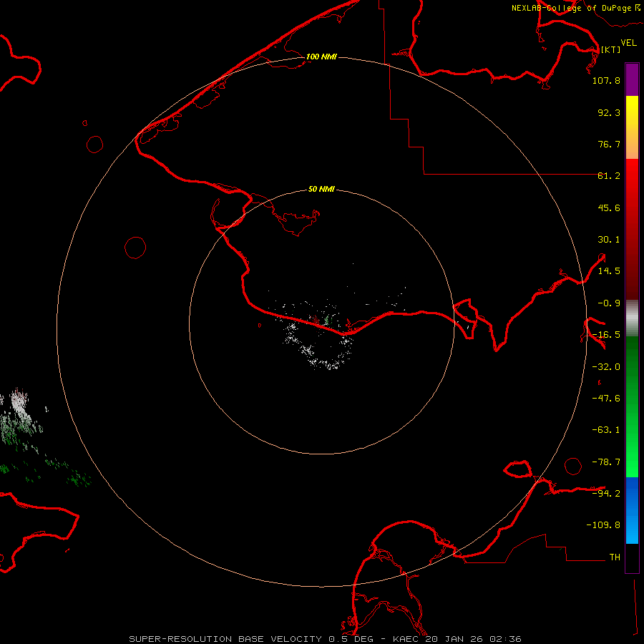Click the 107.8 legend value
The height and width of the screenshot is (644, 644).
606,80
